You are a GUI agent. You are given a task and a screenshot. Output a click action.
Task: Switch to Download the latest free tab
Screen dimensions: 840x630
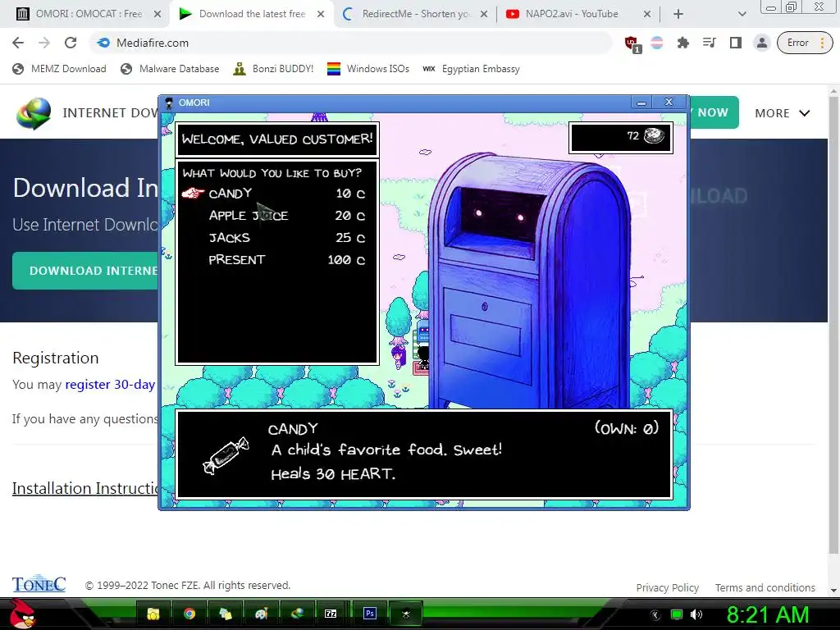pyautogui.click(x=252, y=14)
